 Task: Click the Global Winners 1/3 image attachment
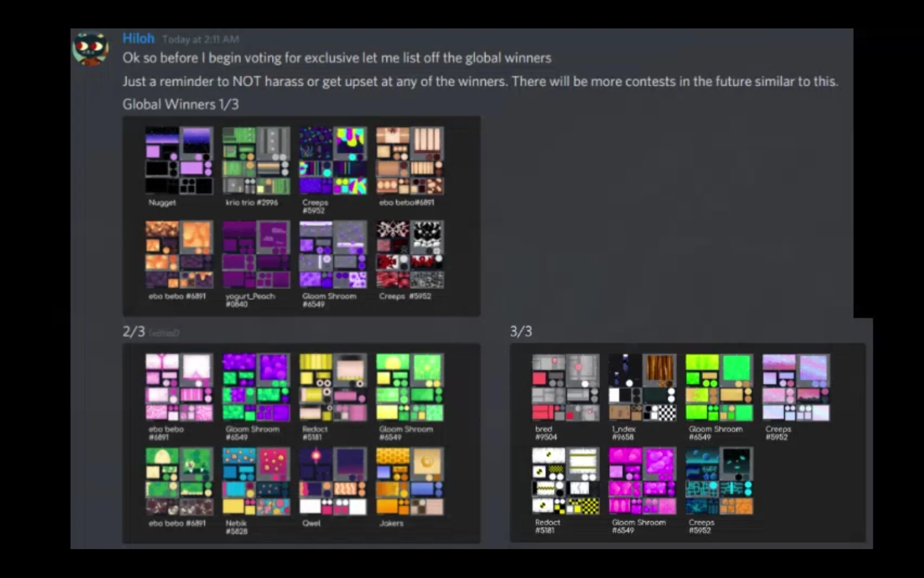(x=301, y=214)
